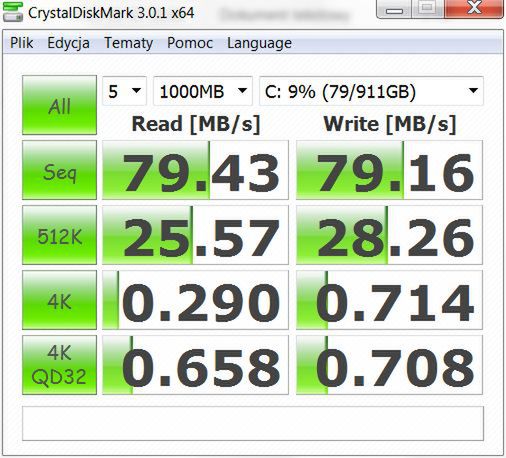Expand the test size dropdown showing 1000MB
The image size is (506, 458).
click(203, 91)
